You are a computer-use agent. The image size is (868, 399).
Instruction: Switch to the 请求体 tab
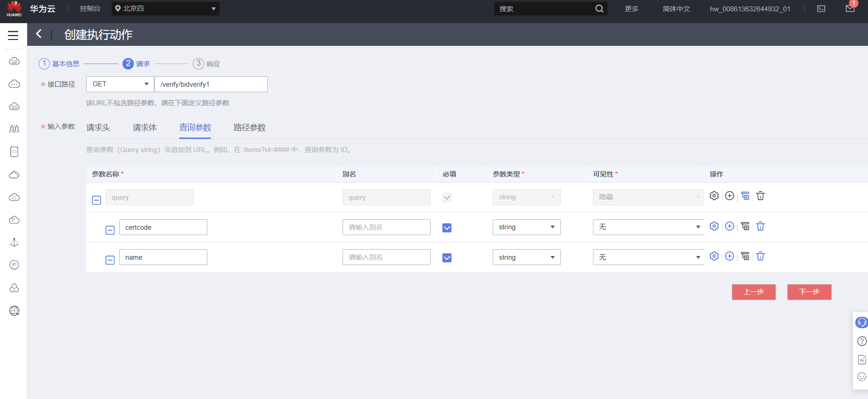(x=145, y=128)
